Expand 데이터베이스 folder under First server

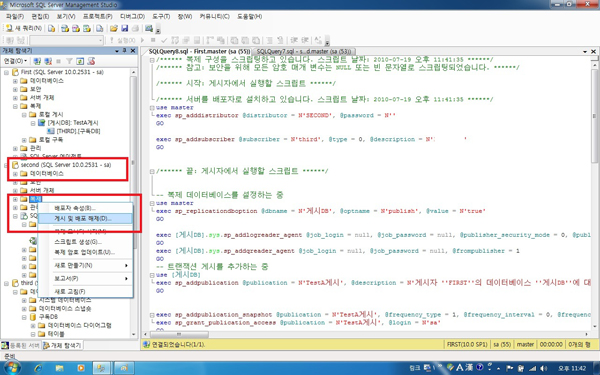[15, 81]
